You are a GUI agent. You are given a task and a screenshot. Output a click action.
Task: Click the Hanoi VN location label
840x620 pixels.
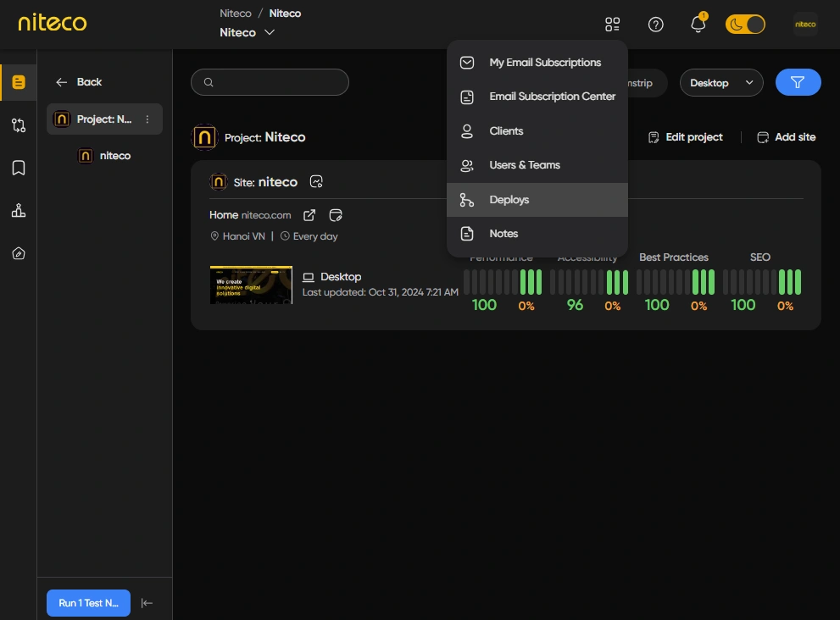tap(238, 236)
